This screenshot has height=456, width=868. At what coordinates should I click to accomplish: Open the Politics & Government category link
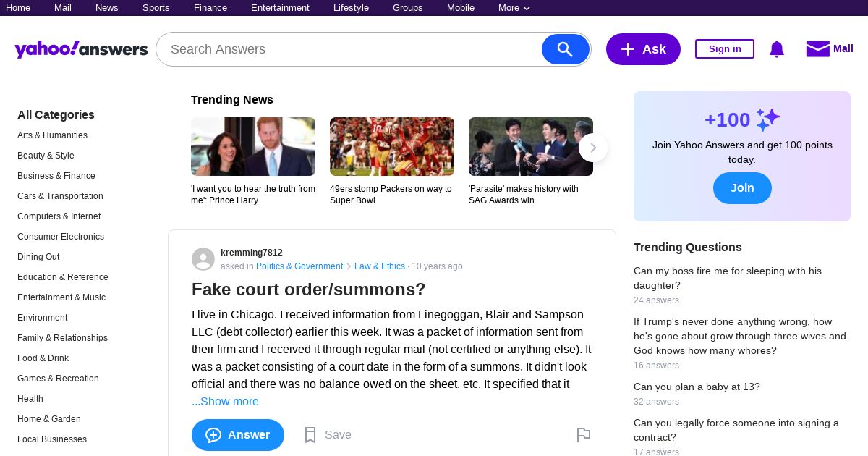pyautogui.click(x=299, y=266)
